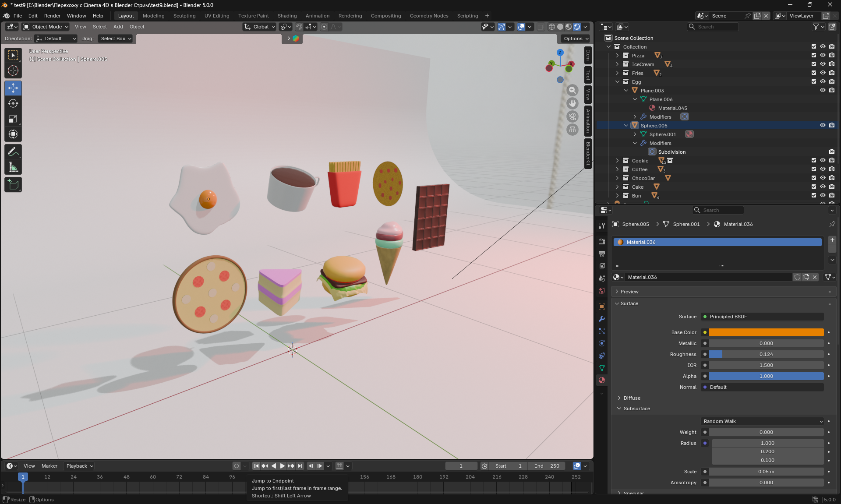Viewport: 841px width, 504px height.
Task: Choose the Add Cube tool
Action: 13,185
